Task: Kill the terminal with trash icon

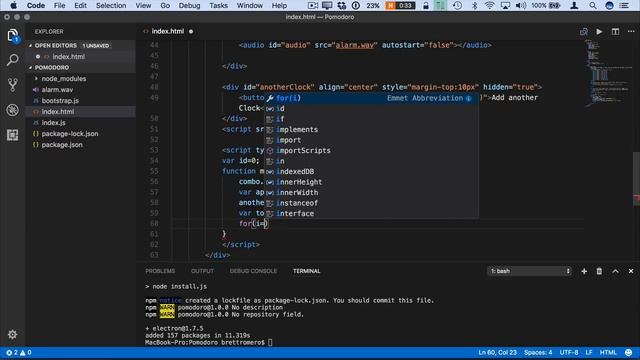Action: coord(599,271)
